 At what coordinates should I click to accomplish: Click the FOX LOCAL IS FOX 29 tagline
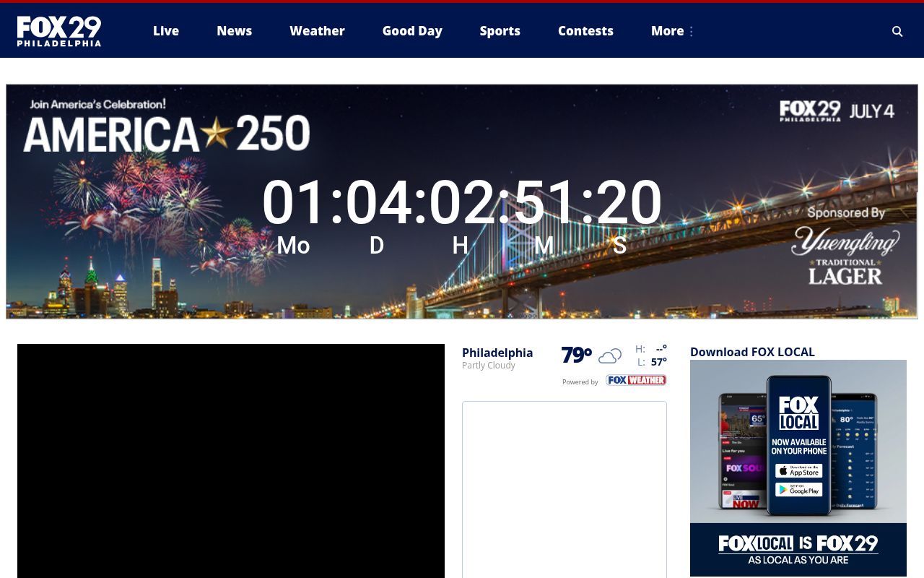798,544
